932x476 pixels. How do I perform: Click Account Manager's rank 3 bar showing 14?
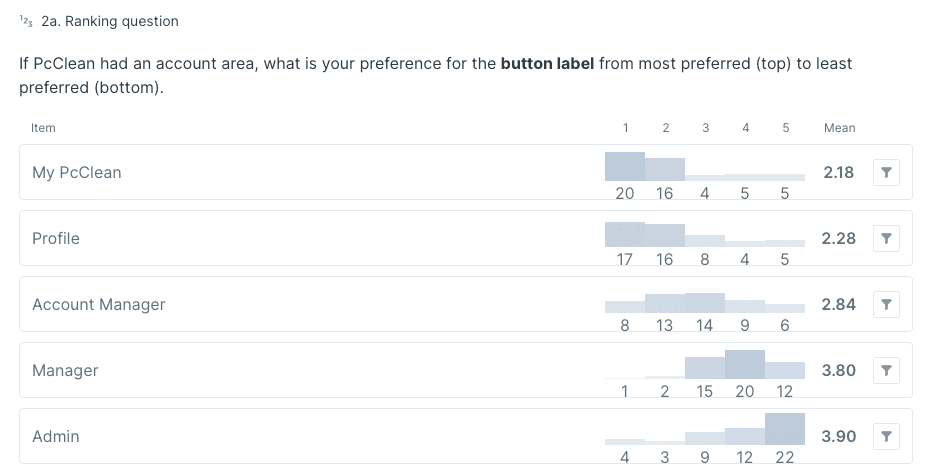[705, 303]
